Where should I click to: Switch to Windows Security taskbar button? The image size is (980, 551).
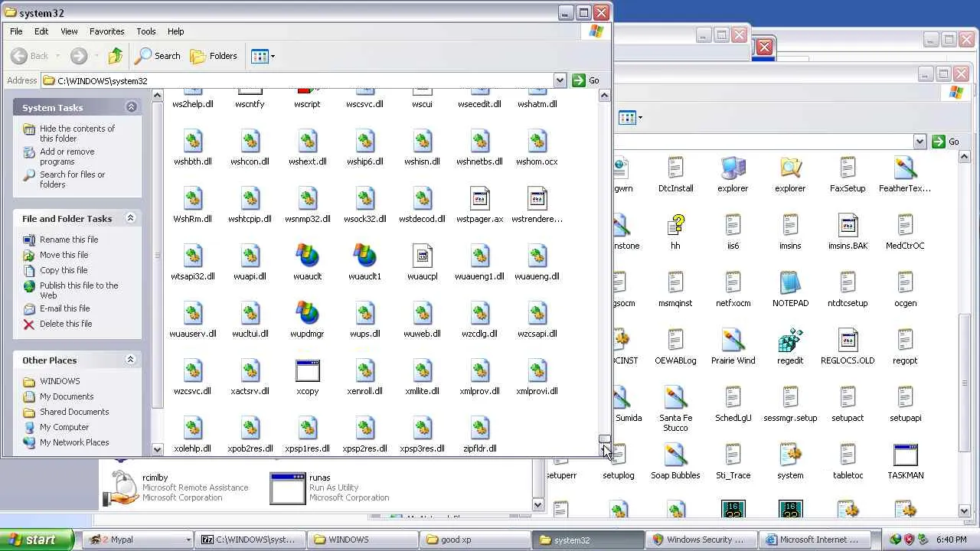703,540
